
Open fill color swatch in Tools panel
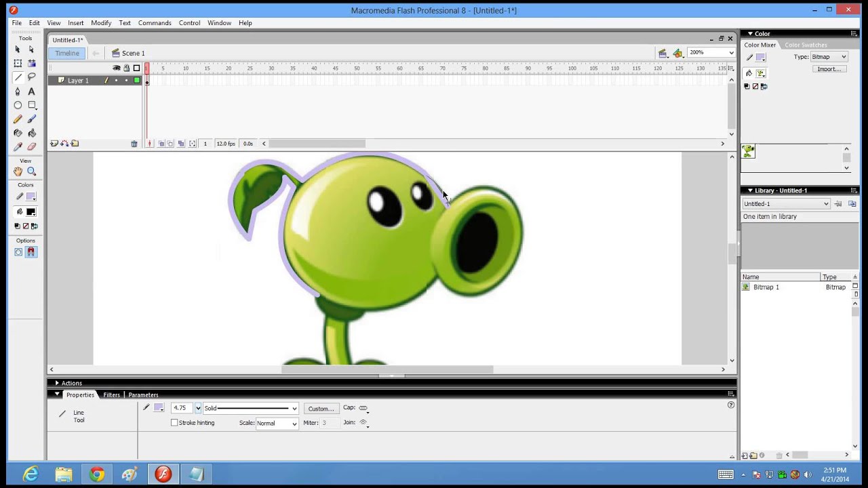(x=31, y=212)
